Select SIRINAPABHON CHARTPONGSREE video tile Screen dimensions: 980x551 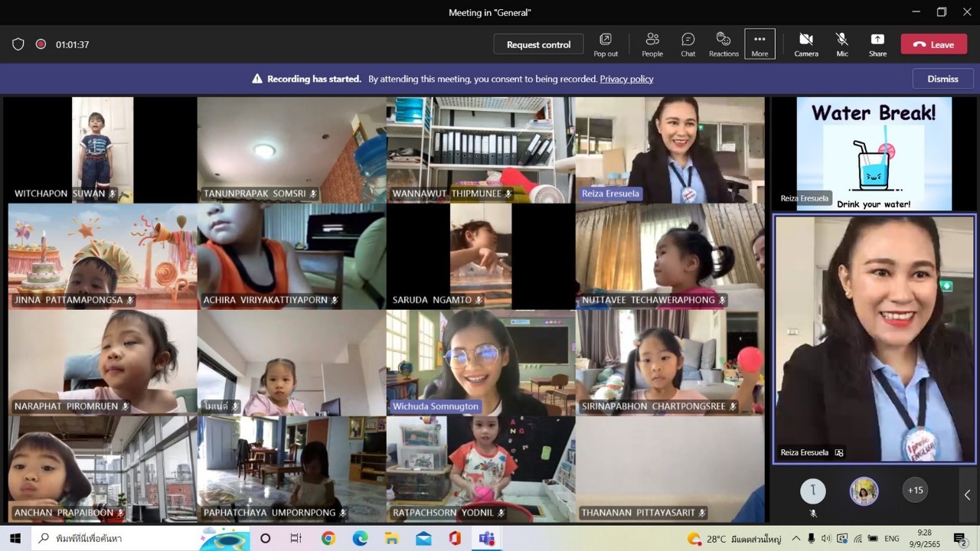click(x=670, y=362)
